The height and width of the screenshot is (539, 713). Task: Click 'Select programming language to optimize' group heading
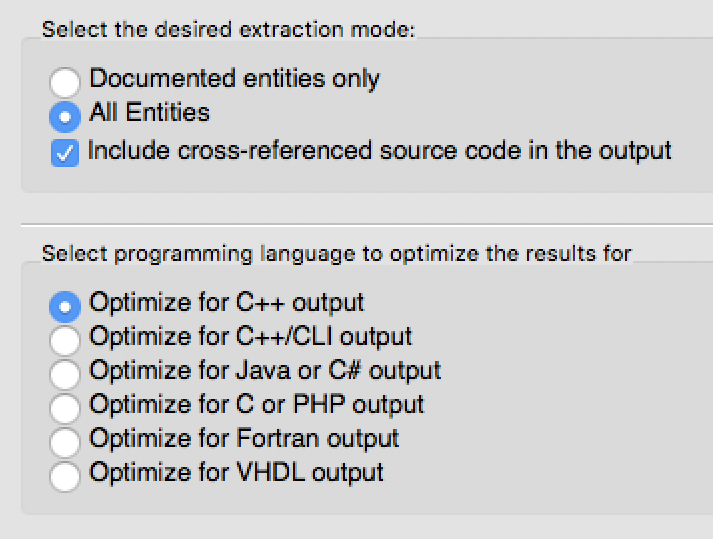[x=337, y=254]
